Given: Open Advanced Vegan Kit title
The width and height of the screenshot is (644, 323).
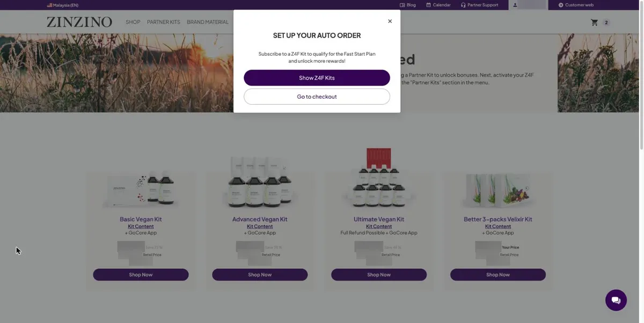Looking at the screenshot, I should click(x=260, y=219).
